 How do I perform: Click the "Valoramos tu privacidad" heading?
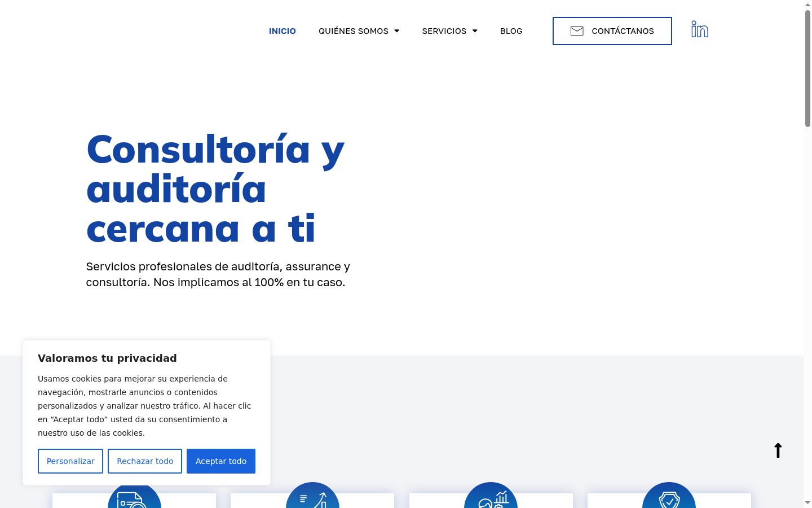[x=107, y=358]
